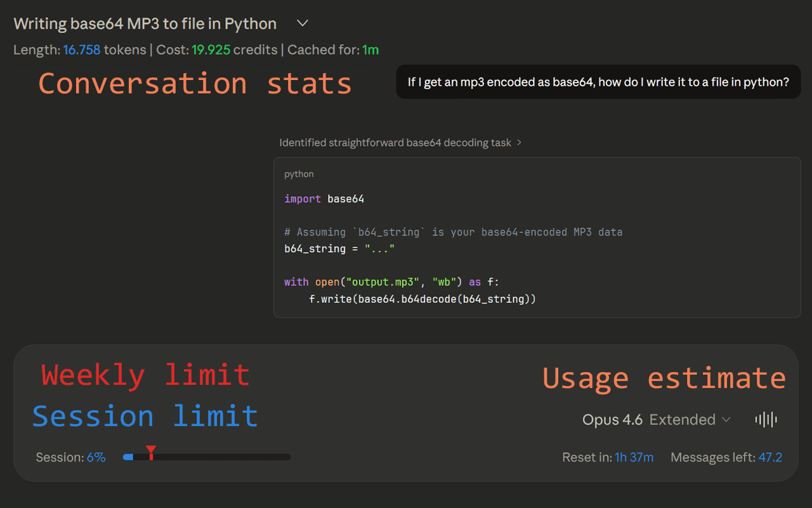Click the voice mode waveform icon

[766, 419]
